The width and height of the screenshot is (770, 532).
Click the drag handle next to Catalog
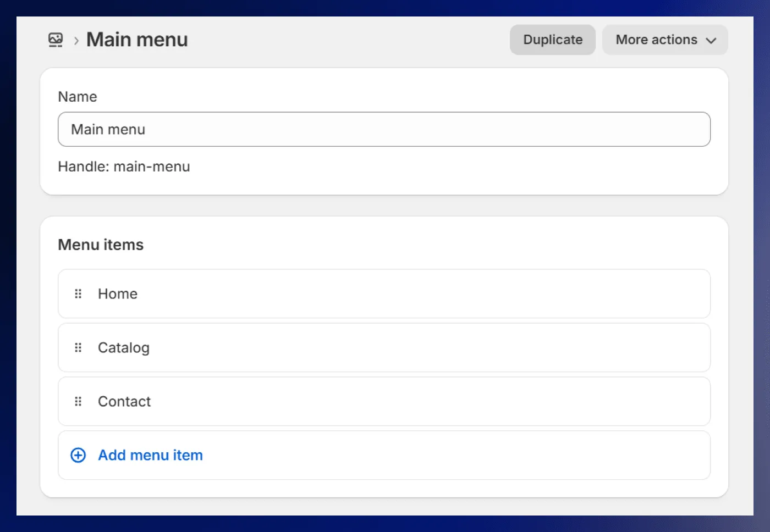(x=78, y=347)
